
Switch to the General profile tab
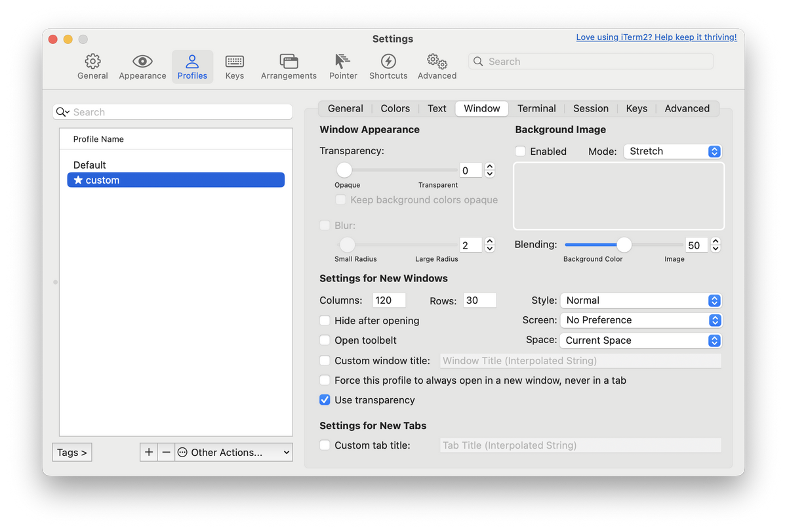345,108
